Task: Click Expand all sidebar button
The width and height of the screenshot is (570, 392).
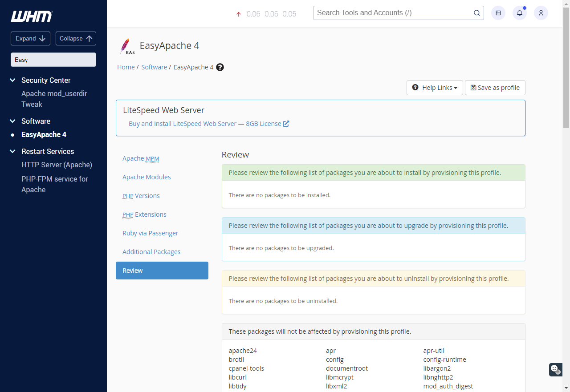Action: point(30,38)
